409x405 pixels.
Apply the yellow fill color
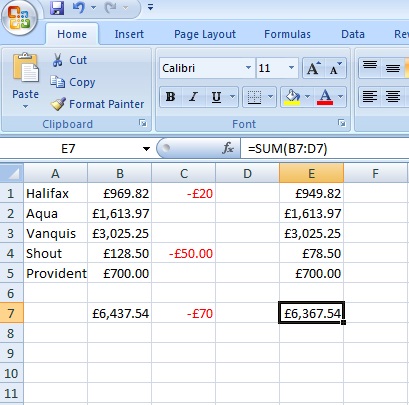point(292,97)
